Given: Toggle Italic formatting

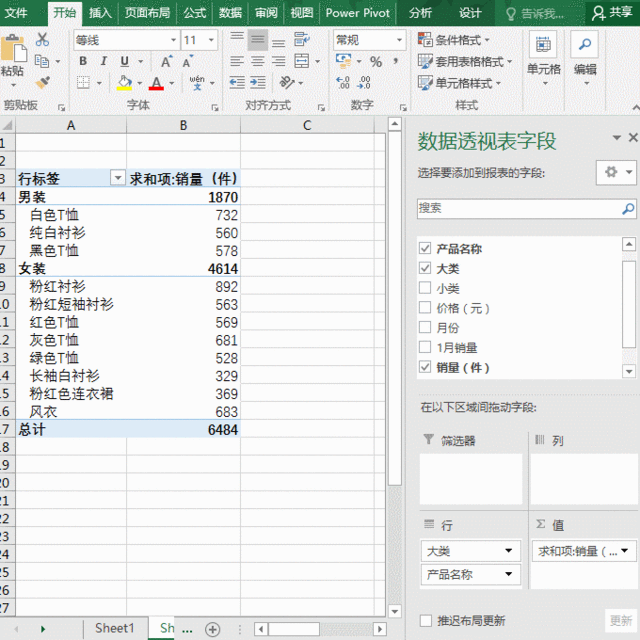Looking at the screenshot, I should [104, 61].
